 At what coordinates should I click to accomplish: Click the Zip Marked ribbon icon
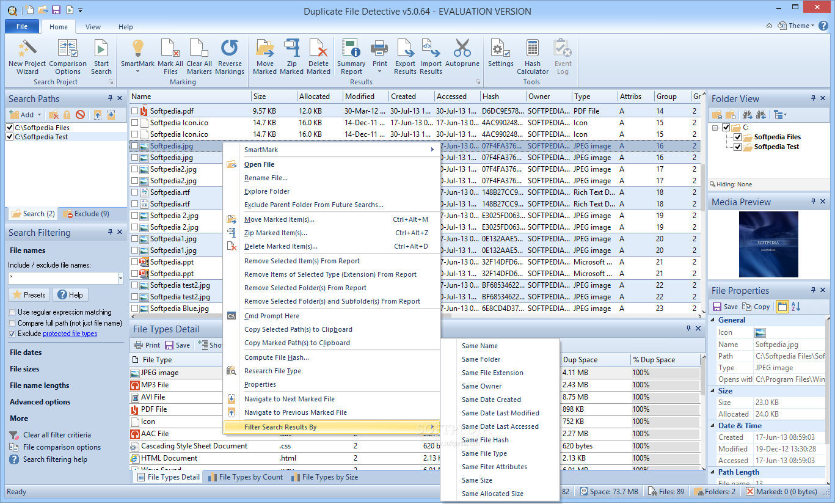coord(291,57)
